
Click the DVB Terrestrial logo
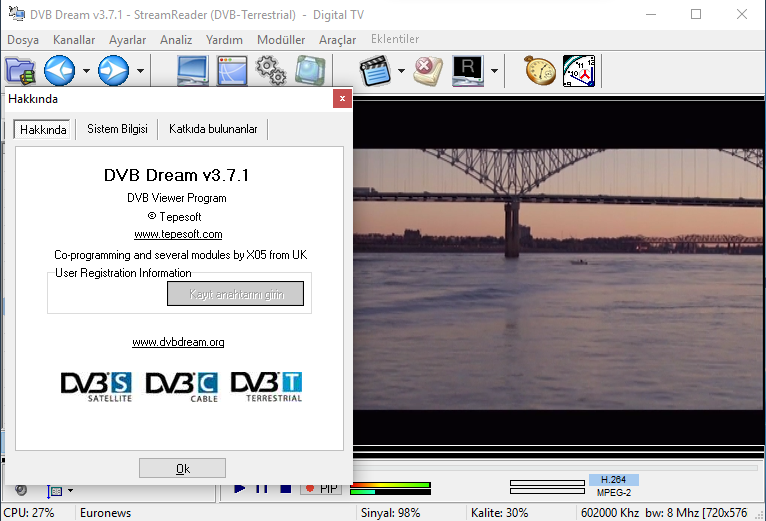click(267, 387)
